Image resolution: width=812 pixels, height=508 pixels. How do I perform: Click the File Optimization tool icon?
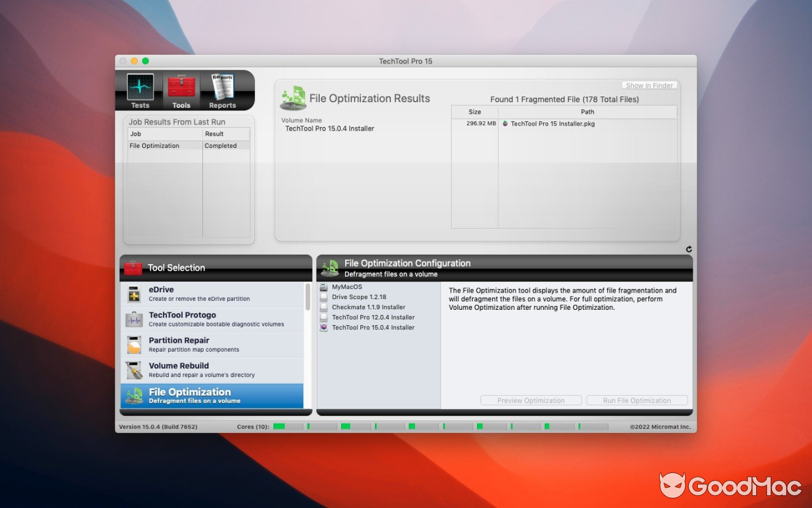(x=134, y=395)
